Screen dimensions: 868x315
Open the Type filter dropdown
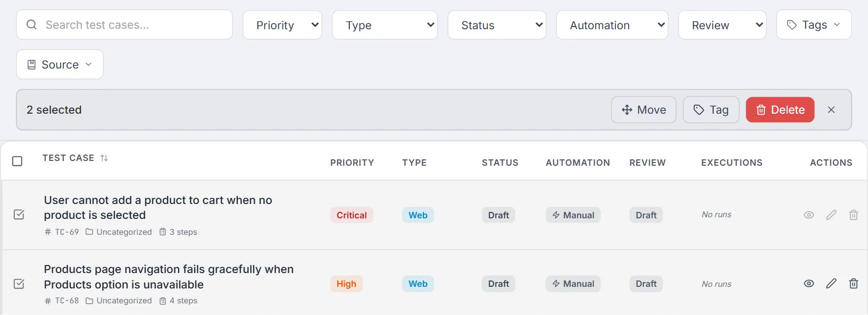[385, 25]
